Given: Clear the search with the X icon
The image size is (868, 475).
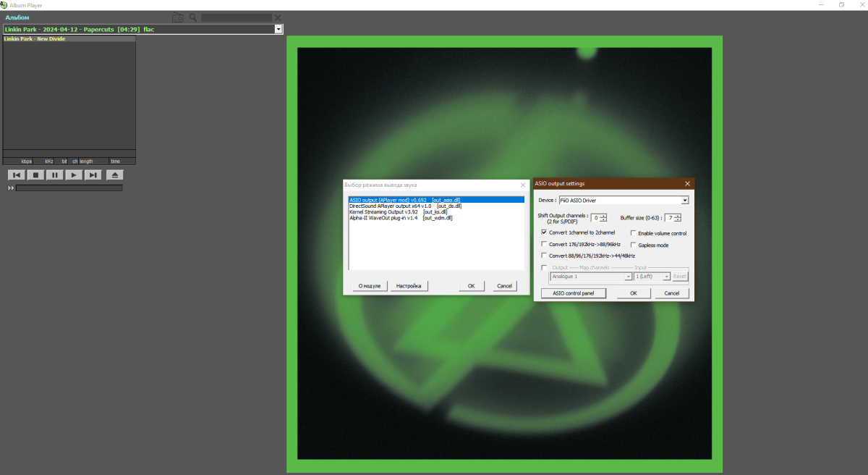Looking at the screenshot, I should point(278,17).
